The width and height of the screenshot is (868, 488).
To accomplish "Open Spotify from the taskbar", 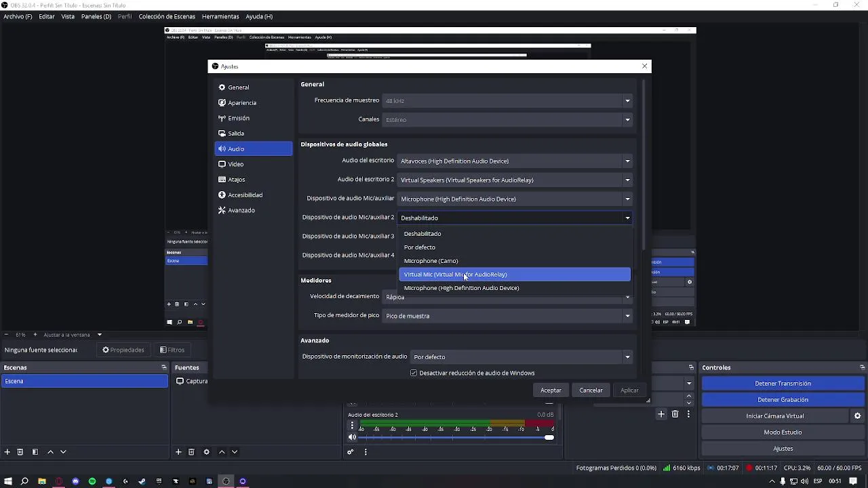I will [92, 481].
